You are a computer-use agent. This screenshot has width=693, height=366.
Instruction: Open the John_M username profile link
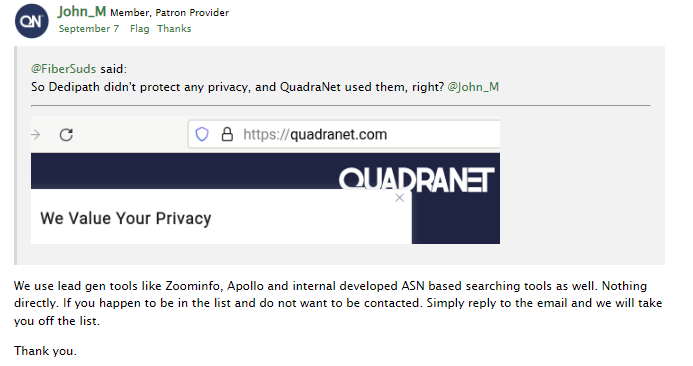click(82, 11)
